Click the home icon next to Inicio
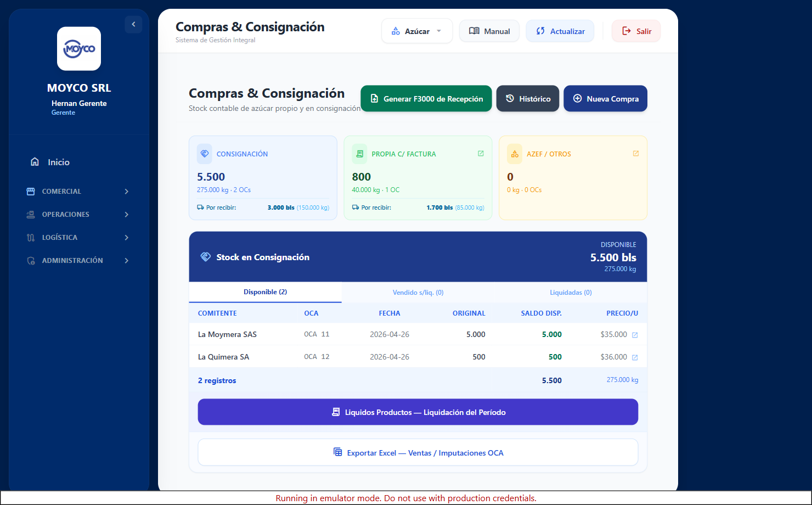 35,162
